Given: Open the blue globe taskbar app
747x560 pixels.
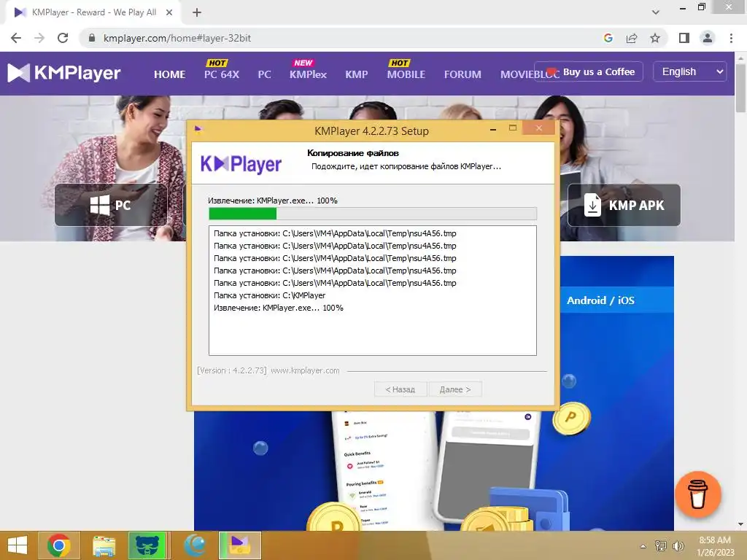Looking at the screenshot, I should 196,545.
